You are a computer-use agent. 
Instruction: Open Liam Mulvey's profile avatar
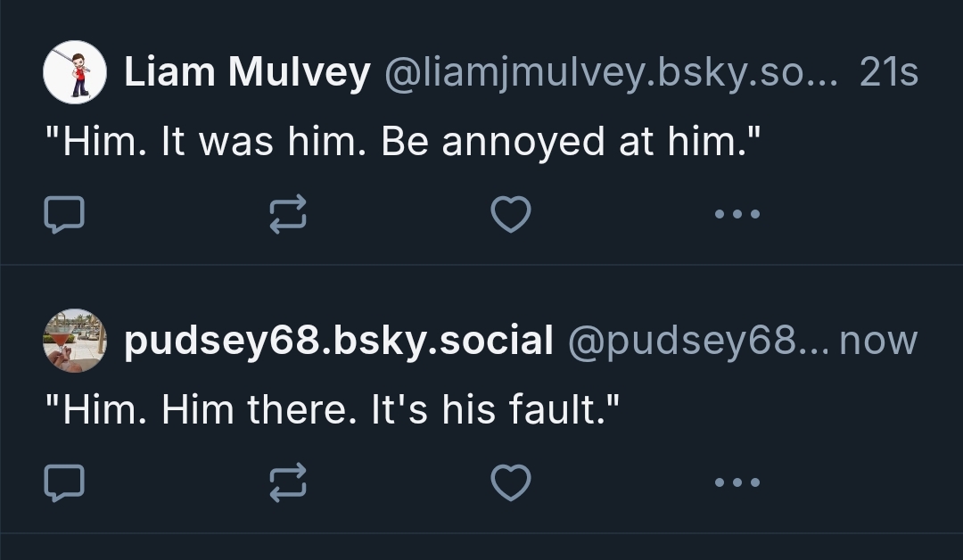pyautogui.click(x=75, y=72)
